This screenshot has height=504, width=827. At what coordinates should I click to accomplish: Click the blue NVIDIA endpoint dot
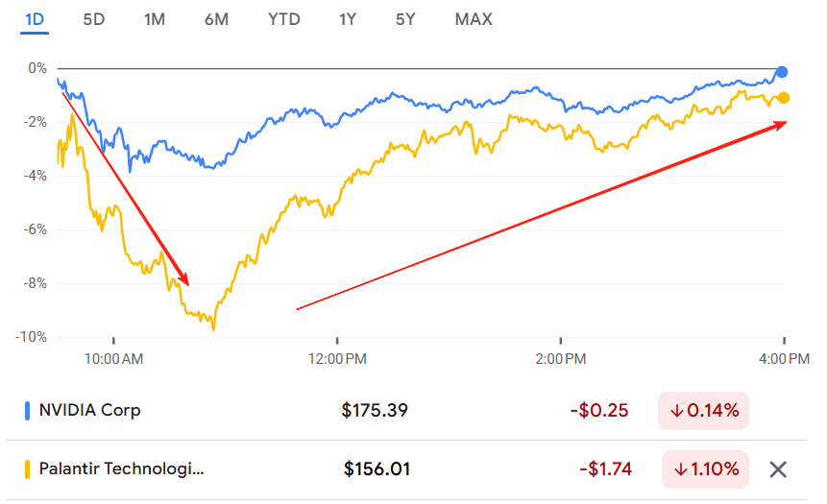(782, 72)
